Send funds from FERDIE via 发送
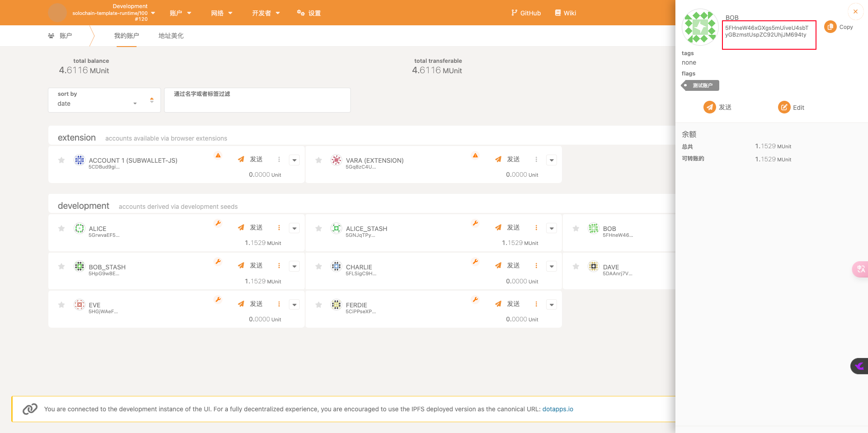Viewport: 868px width, 433px height. pos(507,304)
